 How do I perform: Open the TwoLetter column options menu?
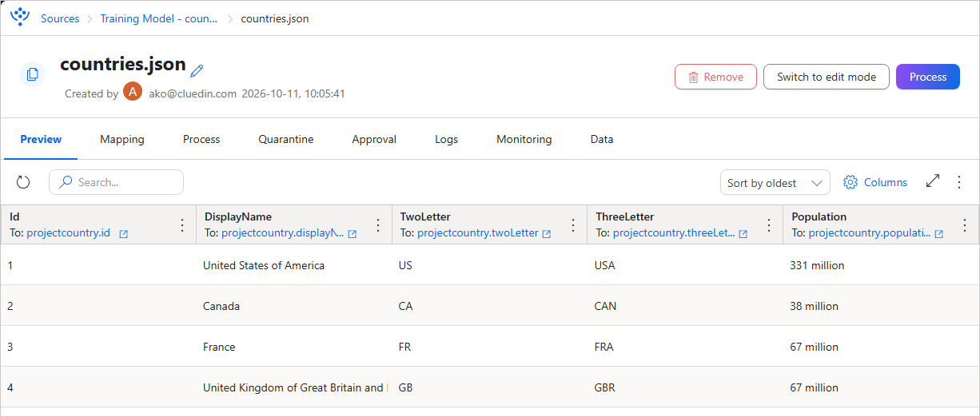coord(573,225)
